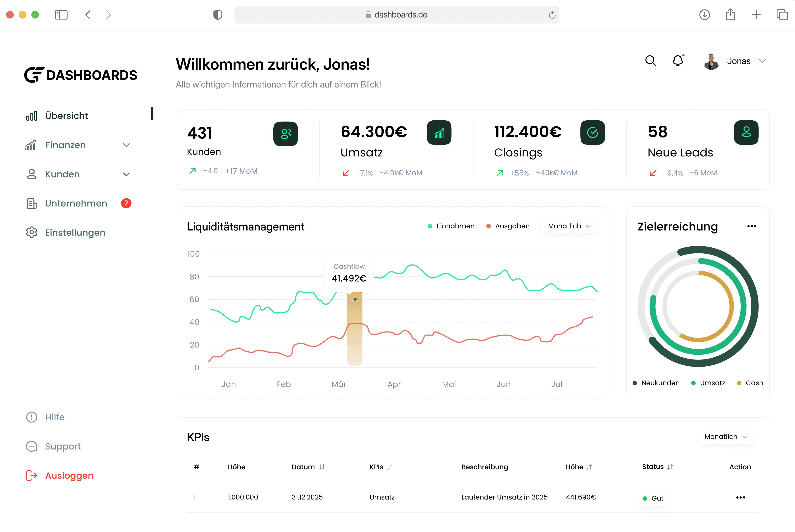This screenshot has width=795, height=532.
Task: Click the Cashflow marker dot on chart
Action: coord(355,299)
